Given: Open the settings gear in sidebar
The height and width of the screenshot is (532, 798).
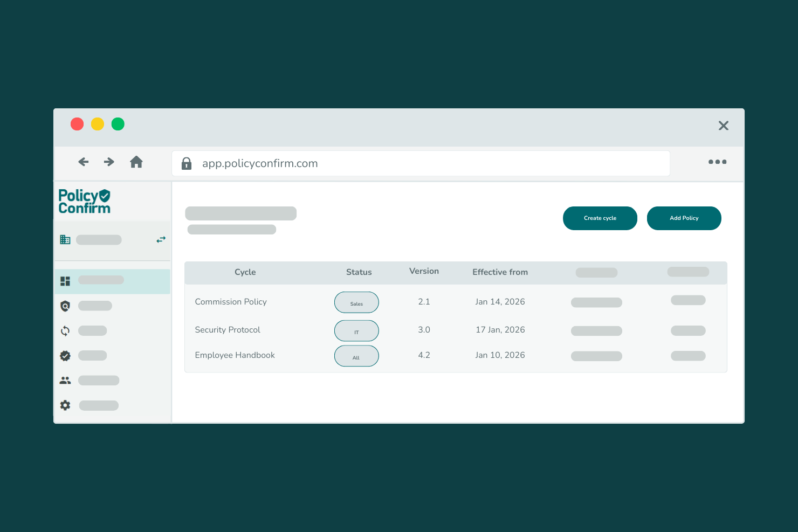Looking at the screenshot, I should pos(65,405).
